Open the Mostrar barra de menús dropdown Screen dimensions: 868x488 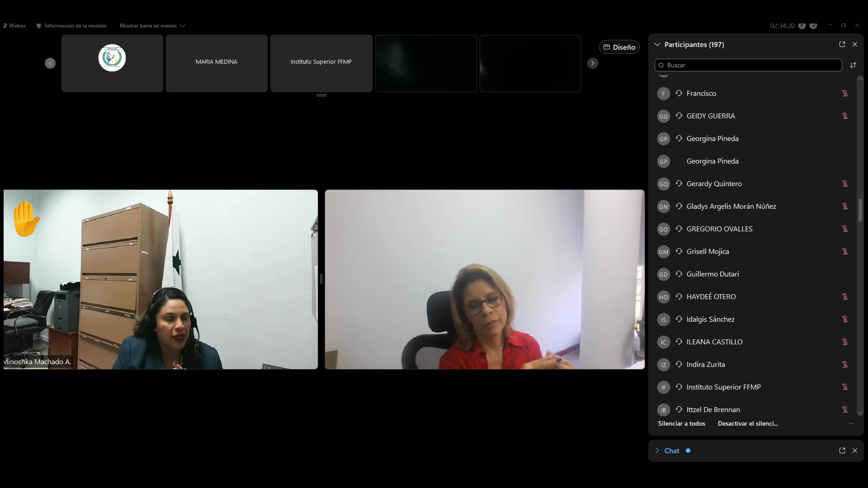pos(152,26)
